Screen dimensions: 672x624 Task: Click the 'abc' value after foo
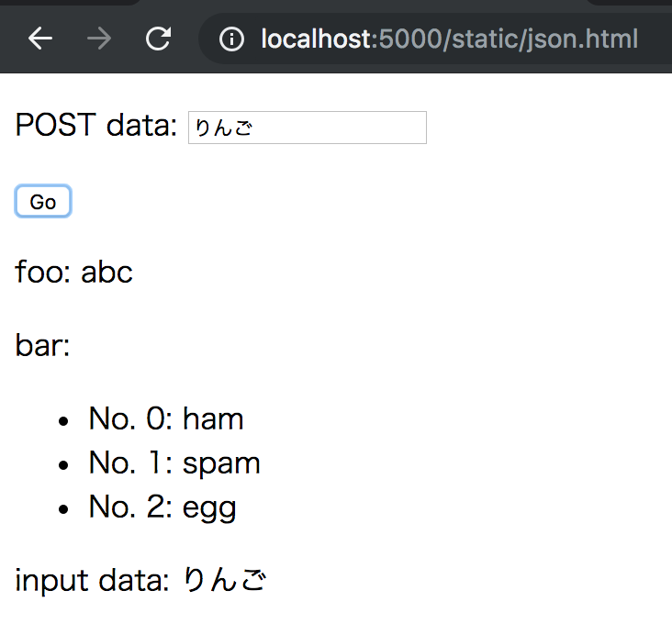tap(106, 272)
